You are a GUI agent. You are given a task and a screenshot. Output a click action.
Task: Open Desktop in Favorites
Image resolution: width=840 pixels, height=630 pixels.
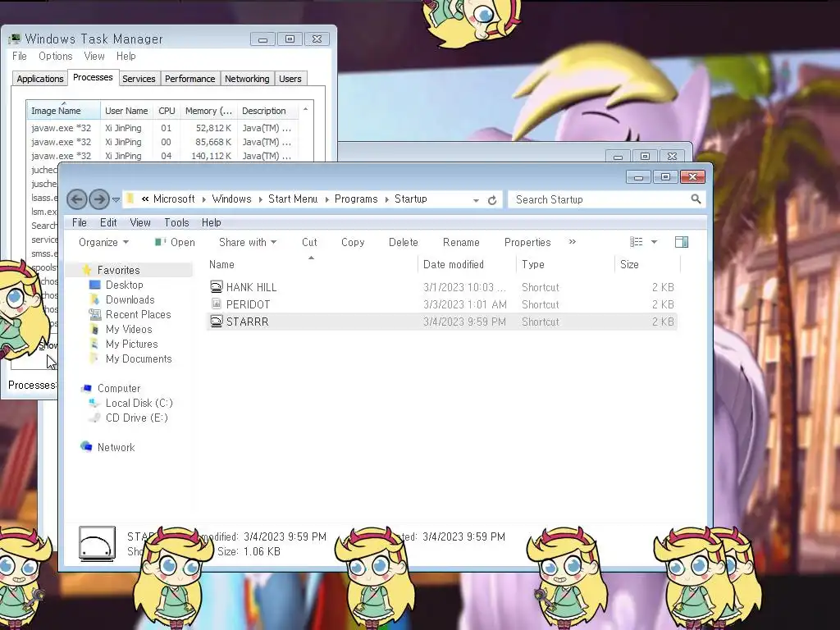tap(125, 285)
